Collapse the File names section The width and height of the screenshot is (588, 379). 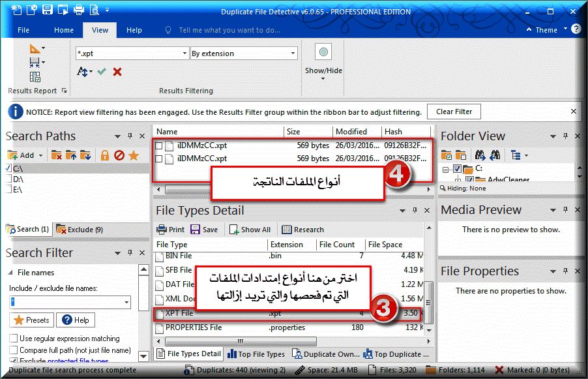[x=10, y=273]
